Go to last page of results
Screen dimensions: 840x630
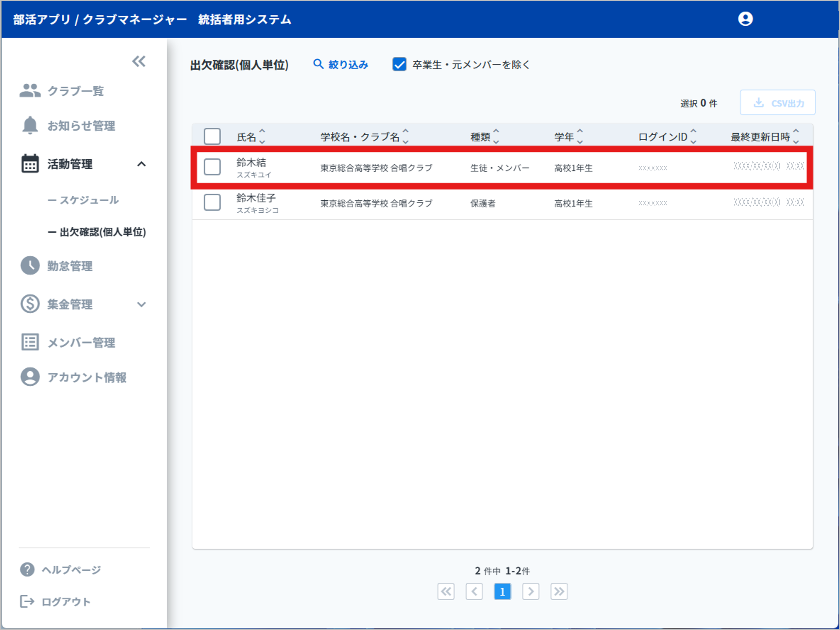pyautogui.click(x=559, y=591)
